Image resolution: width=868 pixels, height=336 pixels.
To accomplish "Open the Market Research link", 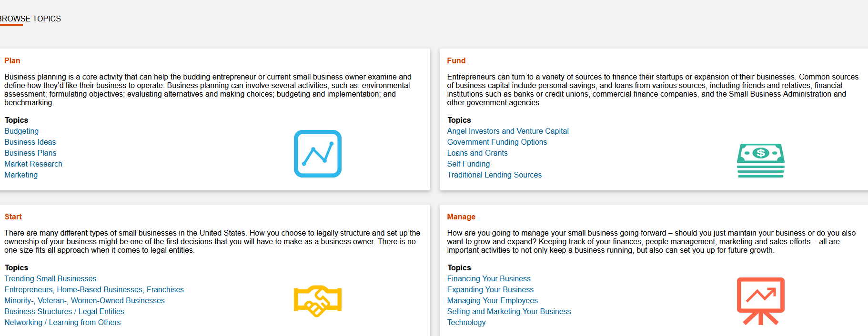I will [x=33, y=164].
